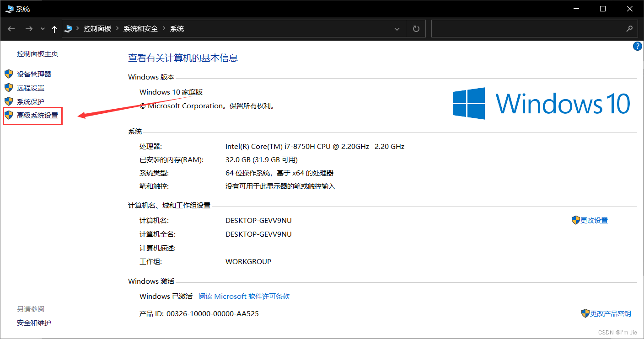This screenshot has width=644, height=339.
Task: Open 控制面板主页 link
Action: pos(38,53)
